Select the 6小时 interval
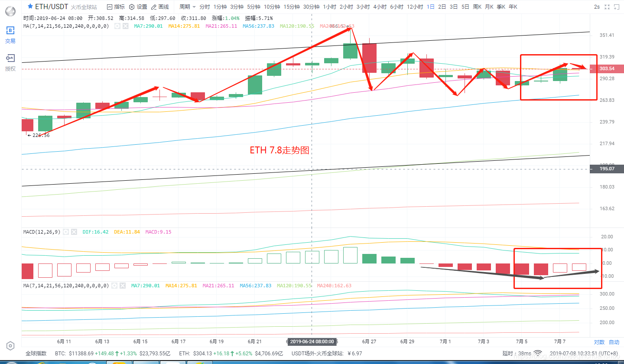Screen dimensions: 624x364 tap(397, 7)
